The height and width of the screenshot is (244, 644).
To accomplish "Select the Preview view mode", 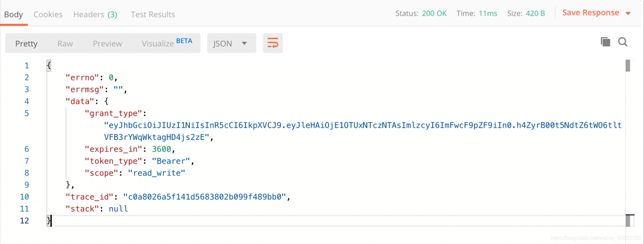I will coord(107,43).
